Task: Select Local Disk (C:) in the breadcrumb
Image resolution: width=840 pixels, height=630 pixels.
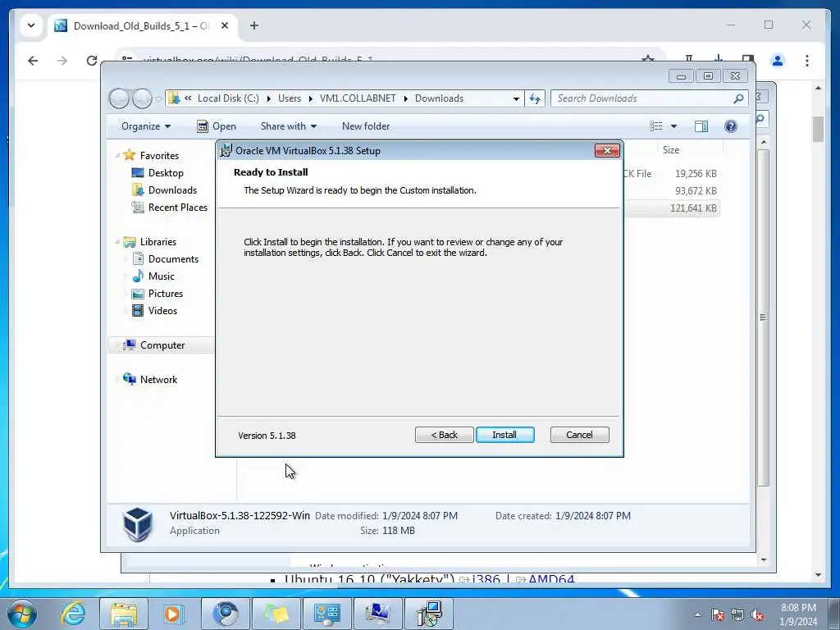Action: coord(228,98)
